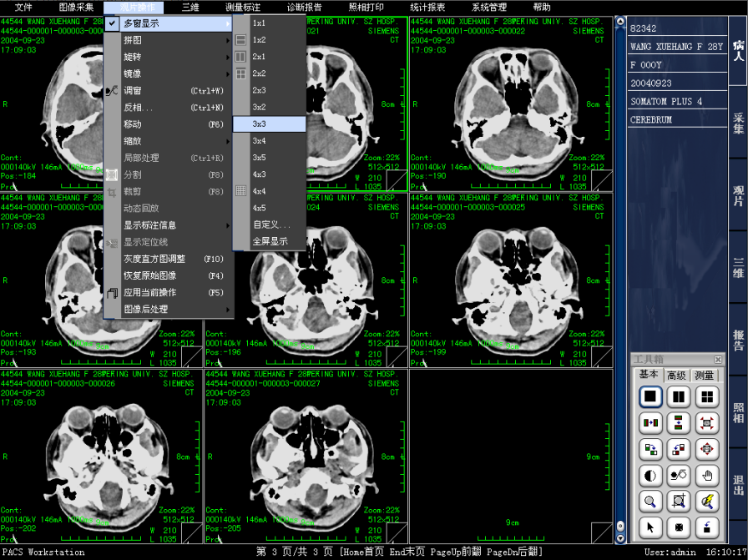This screenshot has width=748, height=560.
Task: Click the two-column layout icon in toolbox
Action: (680, 397)
